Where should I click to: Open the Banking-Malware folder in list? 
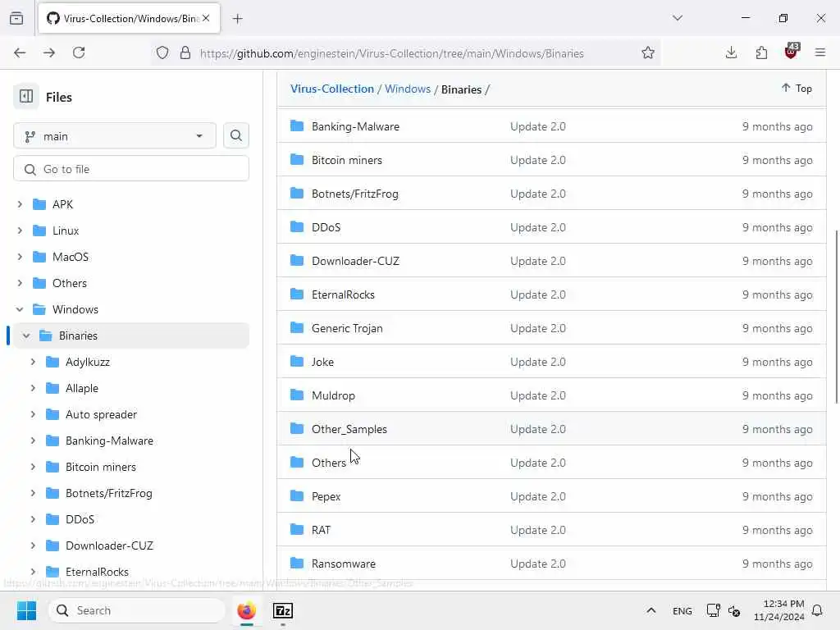[x=356, y=126]
